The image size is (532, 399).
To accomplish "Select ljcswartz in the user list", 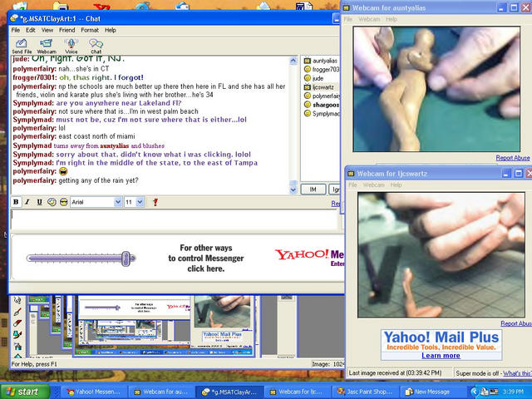I will click(x=319, y=87).
